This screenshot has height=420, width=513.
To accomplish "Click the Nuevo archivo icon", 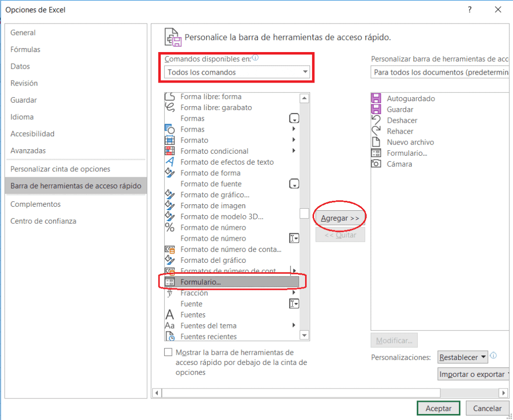I will [x=376, y=142].
